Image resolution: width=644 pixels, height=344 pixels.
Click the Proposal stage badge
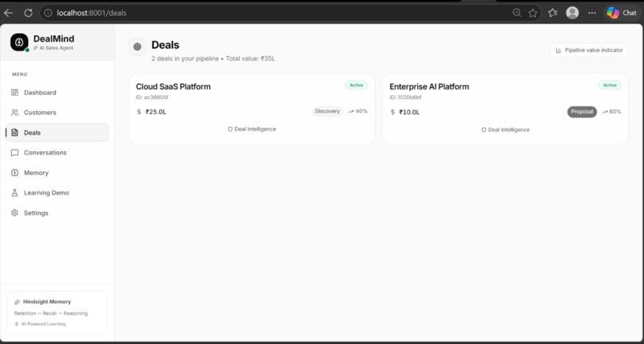[x=582, y=112]
